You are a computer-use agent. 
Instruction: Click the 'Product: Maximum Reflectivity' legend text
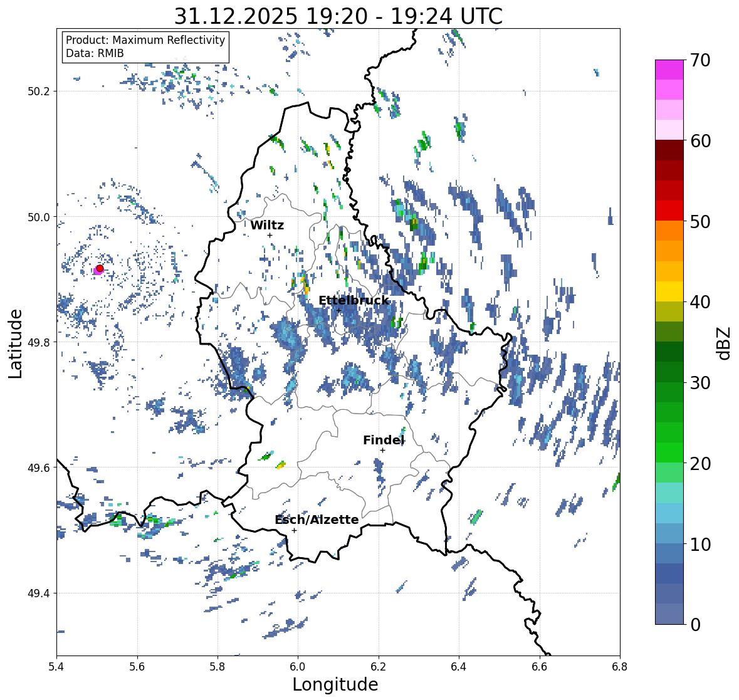145,40
